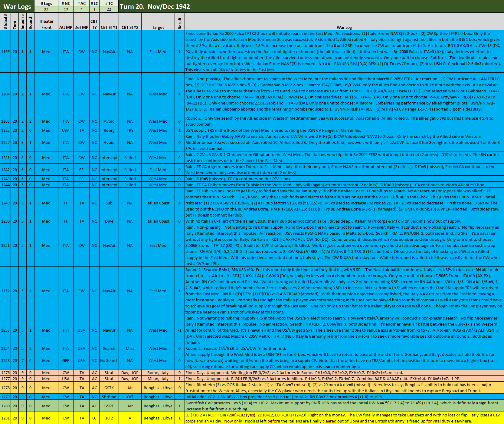The image size is (504, 424).
Task: Click Global # cell 1249
Action: [x=5, y=203]
